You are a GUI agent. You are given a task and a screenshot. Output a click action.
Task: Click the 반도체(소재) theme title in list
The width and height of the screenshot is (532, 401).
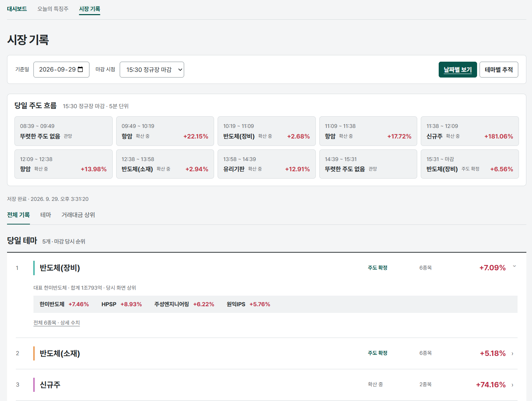point(60,353)
